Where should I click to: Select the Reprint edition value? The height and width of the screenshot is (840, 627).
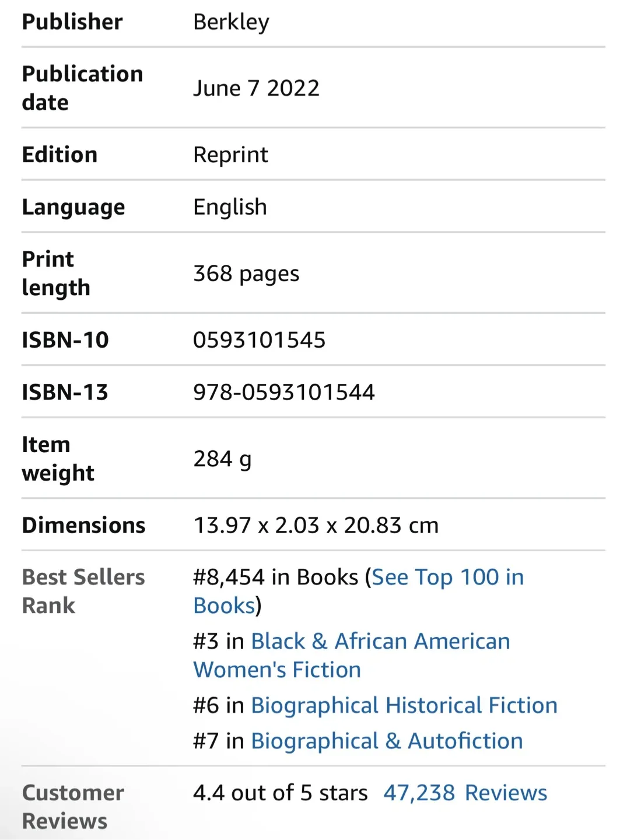click(230, 155)
